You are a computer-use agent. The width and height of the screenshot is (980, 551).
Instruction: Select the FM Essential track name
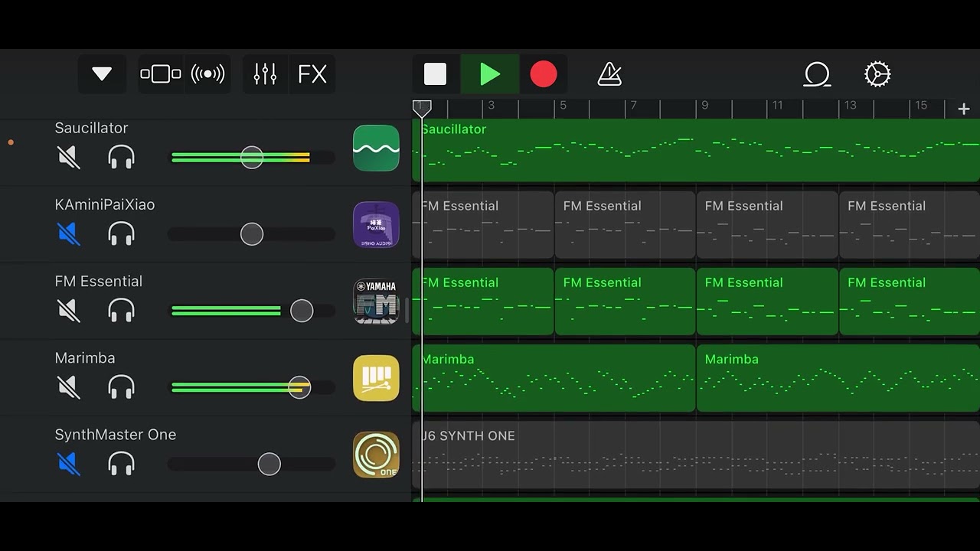point(99,281)
